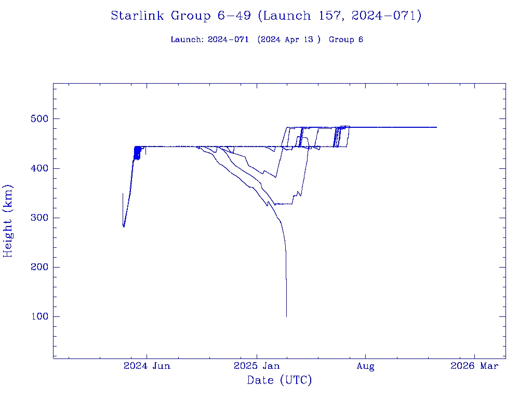Viewport: 532px width, 399px height.
Task: Click the flat plateau segment near 330 km
Action: [x=283, y=204]
